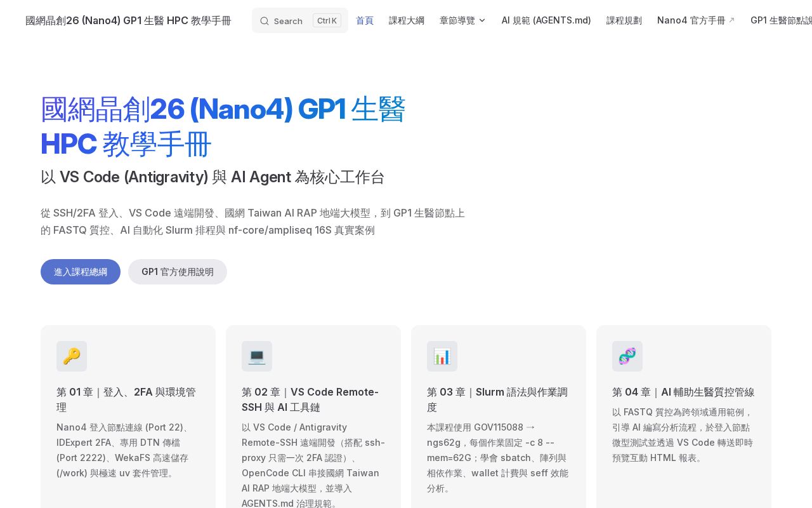This screenshot has height=508, width=812.
Task: Click the tagline paragraph starting 從 SSH/2FA 登入
Action: click(253, 222)
